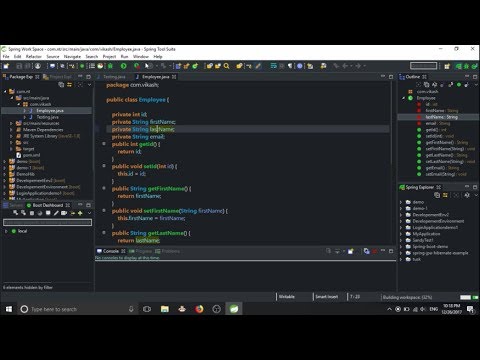The width and height of the screenshot is (480, 360).
Task: Click the stop square icon in Boot Dashboard
Action: [32, 213]
